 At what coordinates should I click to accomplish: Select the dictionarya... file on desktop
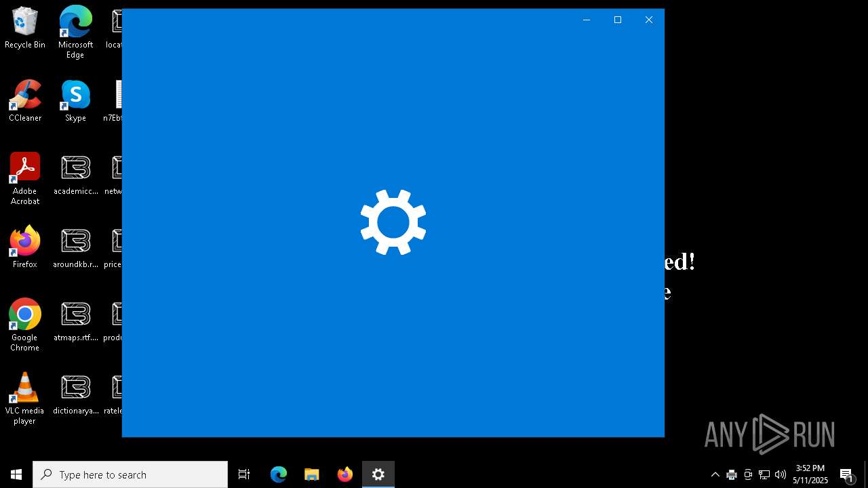[x=75, y=394]
